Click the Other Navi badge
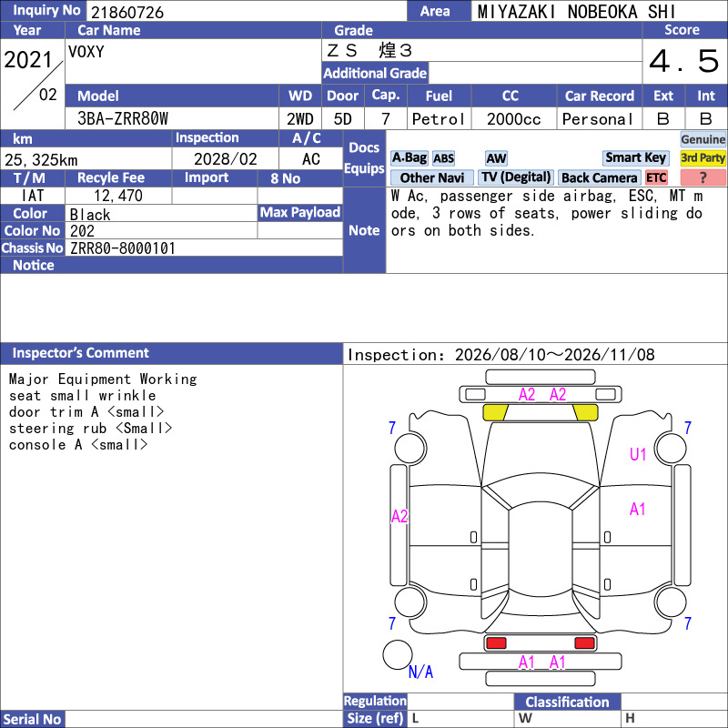 coord(431,177)
